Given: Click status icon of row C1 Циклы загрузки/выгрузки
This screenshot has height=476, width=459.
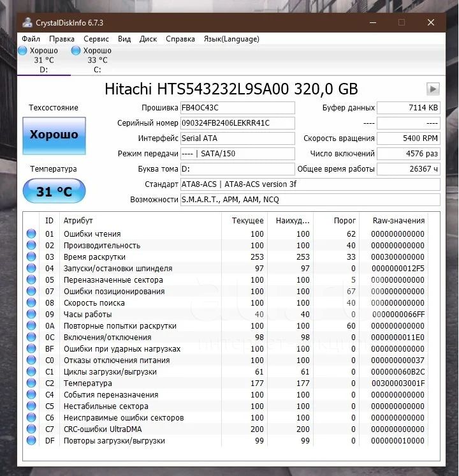Looking at the screenshot, I should pyautogui.click(x=31, y=371).
